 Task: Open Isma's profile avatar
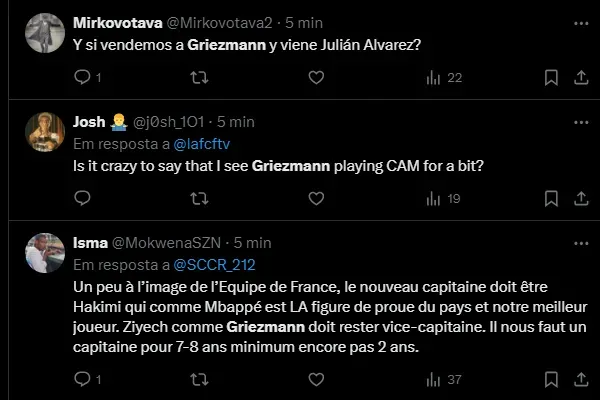[45, 253]
